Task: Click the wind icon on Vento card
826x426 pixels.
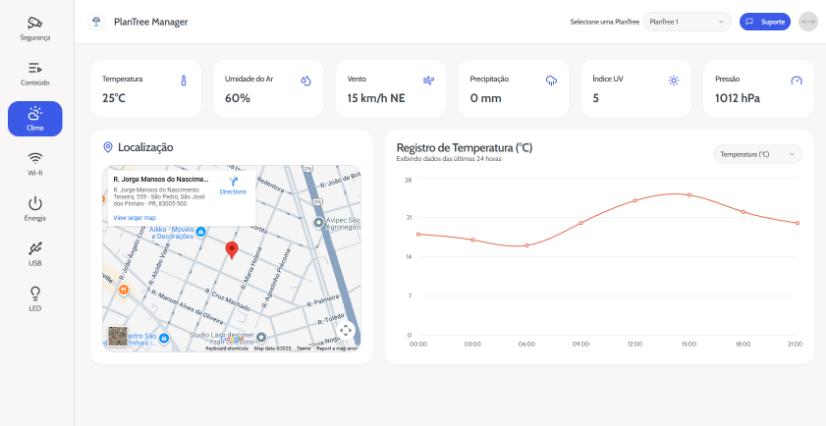Action: coord(429,80)
